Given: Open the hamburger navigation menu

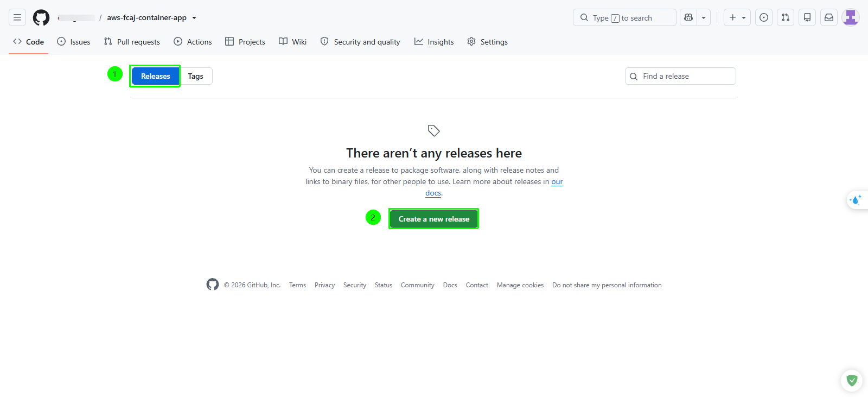Looking at the screenshot, I should [x=17, y=17].
